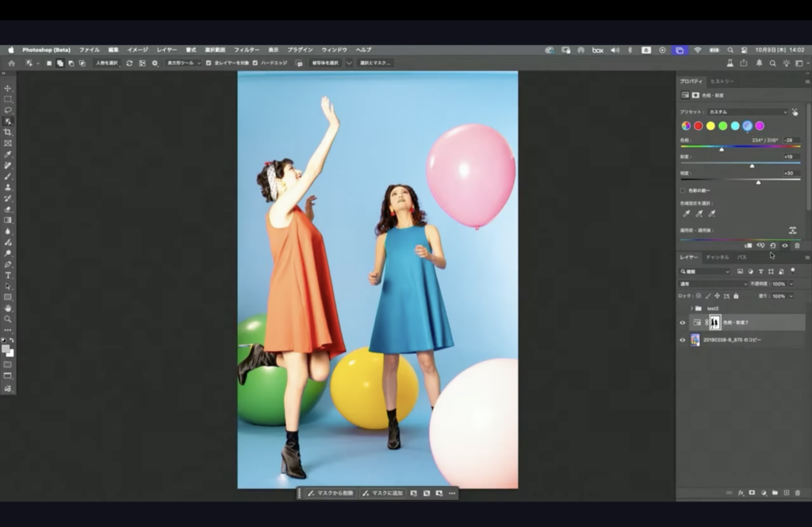Click the on-image adjustment hand tool
The width and height of the screenshot is (812, 527).
click(x=794, y=112)
